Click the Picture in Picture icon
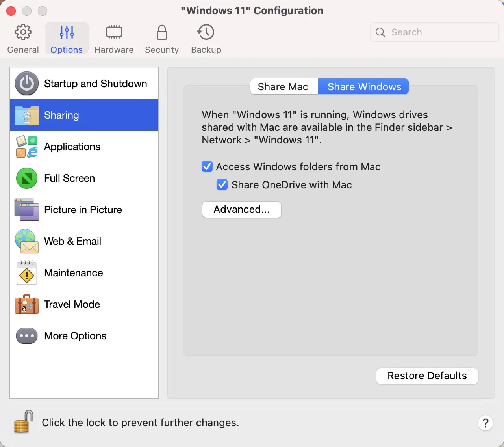This screenshot has height=447, width=504. [27, 210]
